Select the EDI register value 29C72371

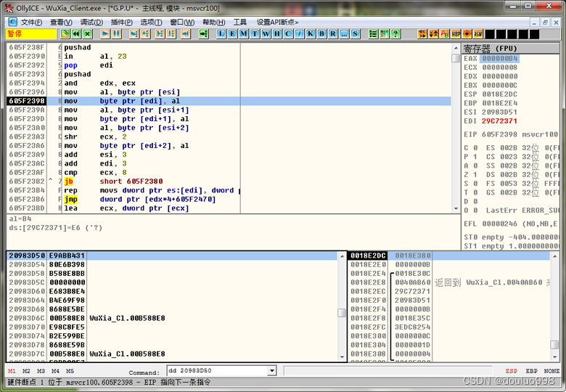(x=499, y=121)
